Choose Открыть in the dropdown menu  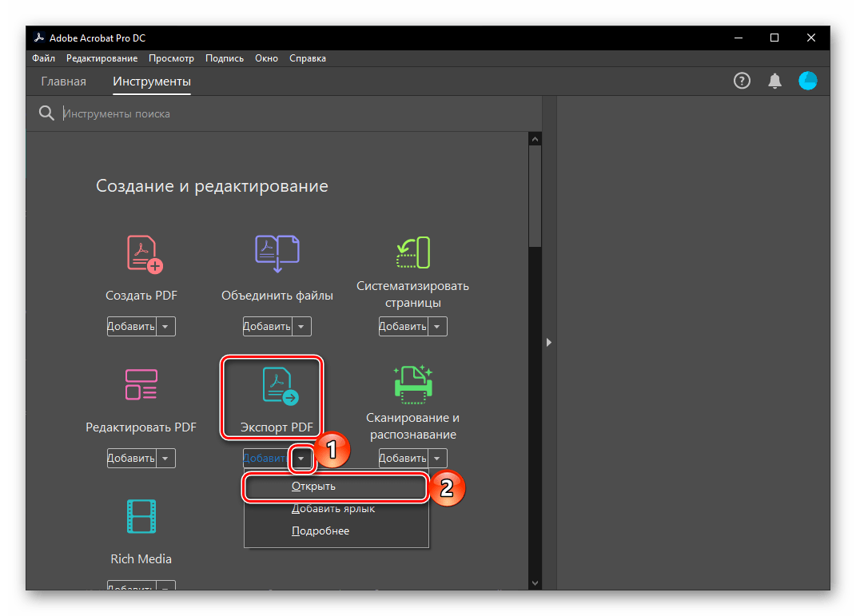click(x=336, y=486)
